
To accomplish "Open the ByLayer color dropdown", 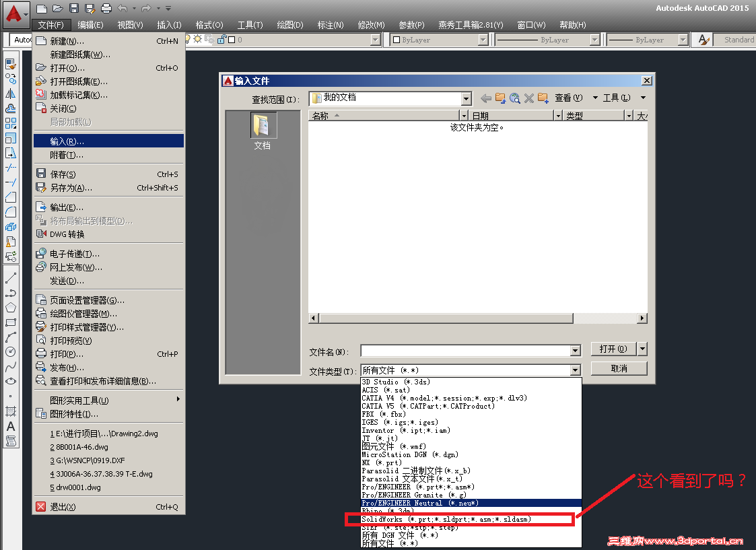I will (x=483, y=40).
